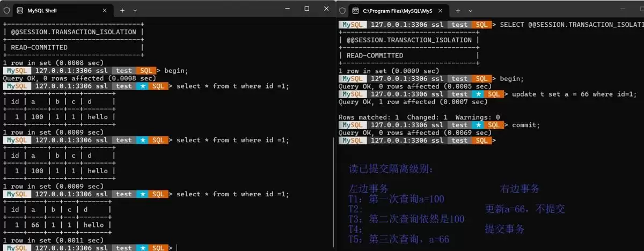Click 'READ-COMMITTED' in the MySQL Shell window
Image resolution: width=644 pixels, height=251 pixels.
point(39,48)
